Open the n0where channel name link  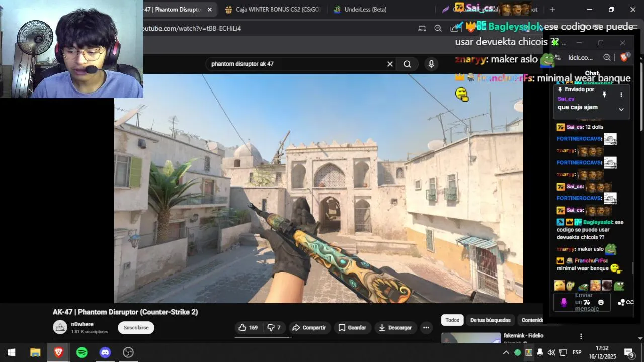point(82,324)
